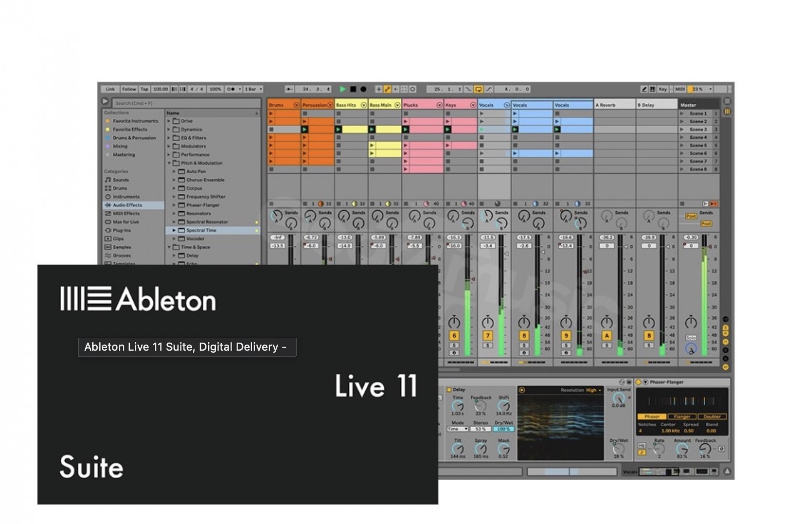
Task: Select the Mixing collection
Action: click(120, 146)
